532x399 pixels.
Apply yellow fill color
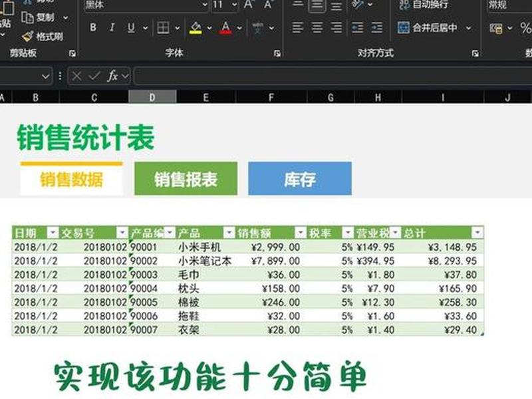click(196, 28)
